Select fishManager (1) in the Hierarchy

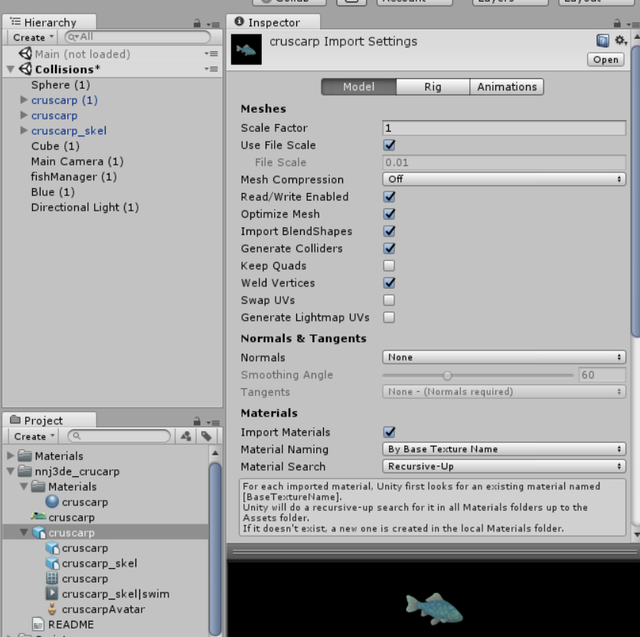74,177
